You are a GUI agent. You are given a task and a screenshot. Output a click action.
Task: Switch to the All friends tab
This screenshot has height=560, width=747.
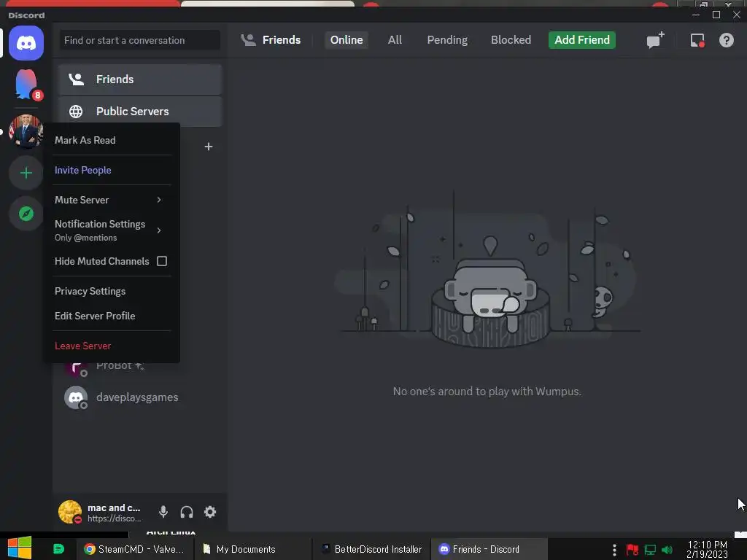point(395,40)
